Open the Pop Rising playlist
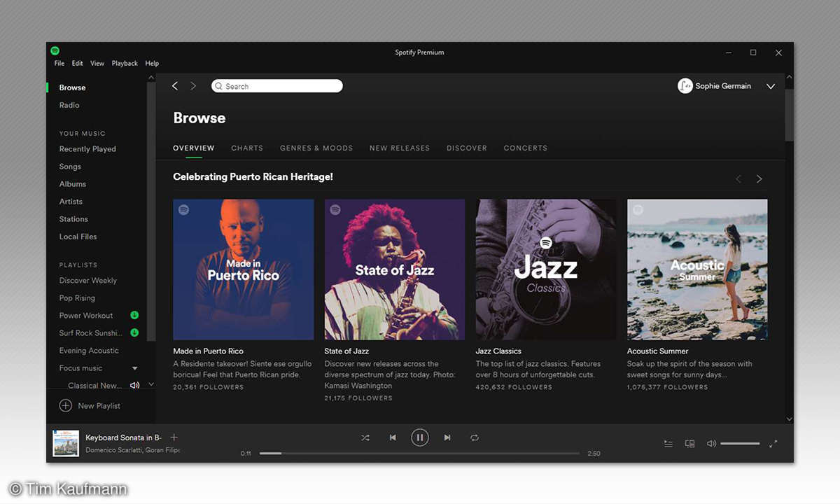 pyautogui.click(x=77, y=298)
